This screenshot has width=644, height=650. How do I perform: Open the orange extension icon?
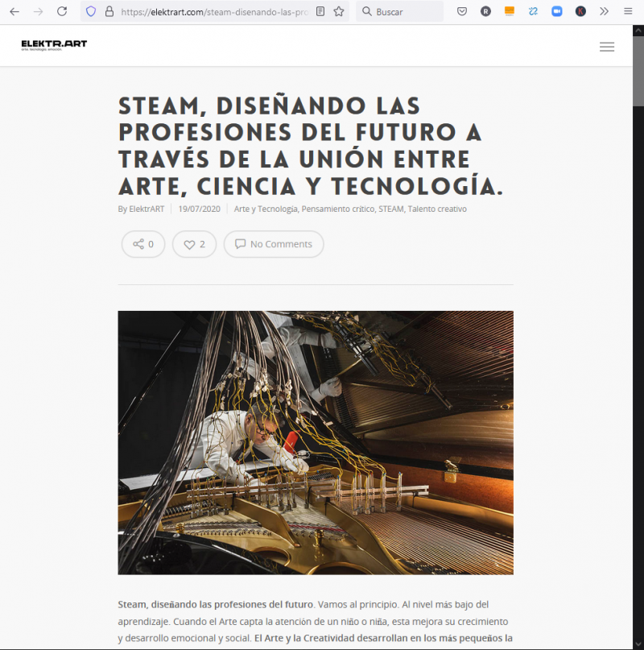pos(510,11)
